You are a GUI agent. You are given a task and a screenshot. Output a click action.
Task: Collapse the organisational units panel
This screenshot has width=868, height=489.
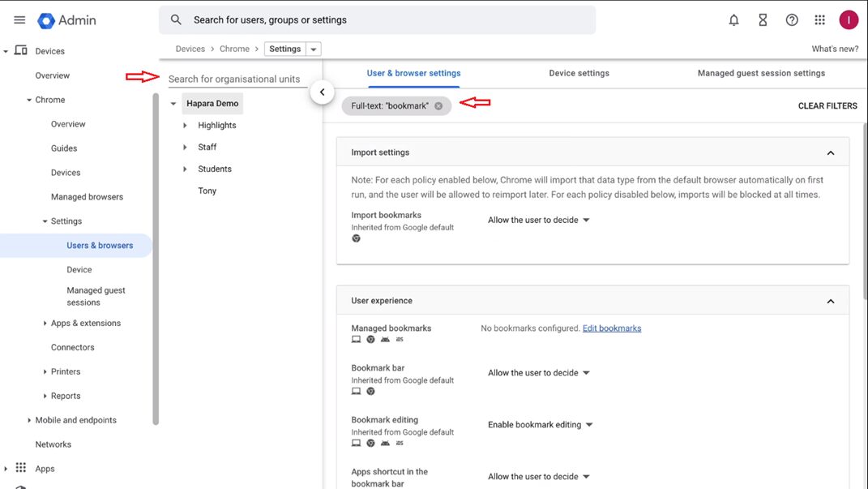(323, 92)
